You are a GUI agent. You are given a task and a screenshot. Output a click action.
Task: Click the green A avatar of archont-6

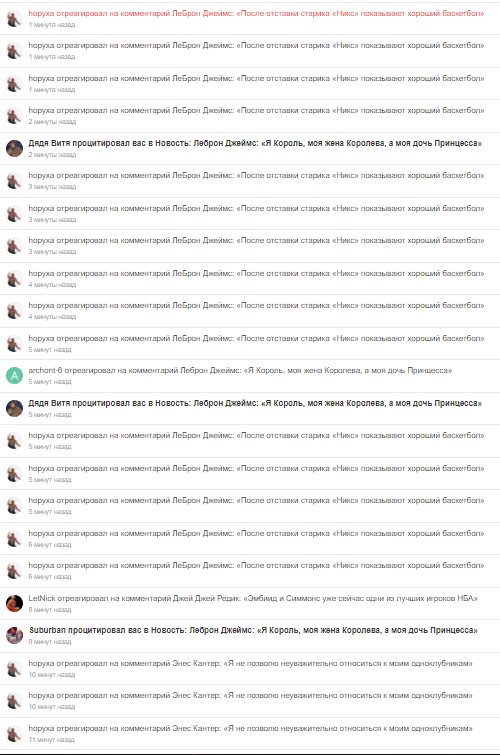point(14,376)
